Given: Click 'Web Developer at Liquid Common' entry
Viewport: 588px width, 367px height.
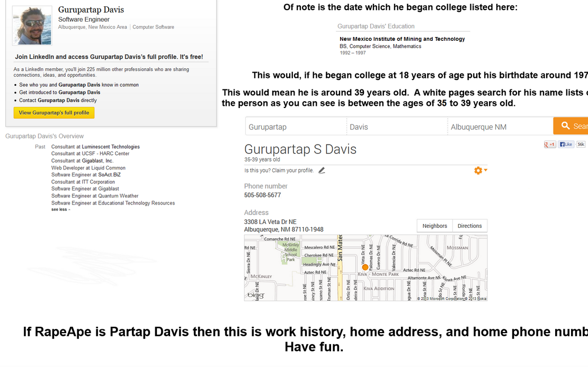Looking at the screenshot, I should [x=88, y=168].
